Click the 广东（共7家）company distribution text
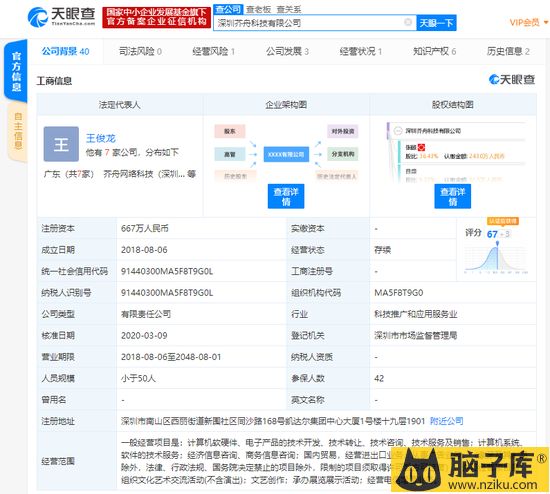The image size is (550, 494). tap(69, 174)
